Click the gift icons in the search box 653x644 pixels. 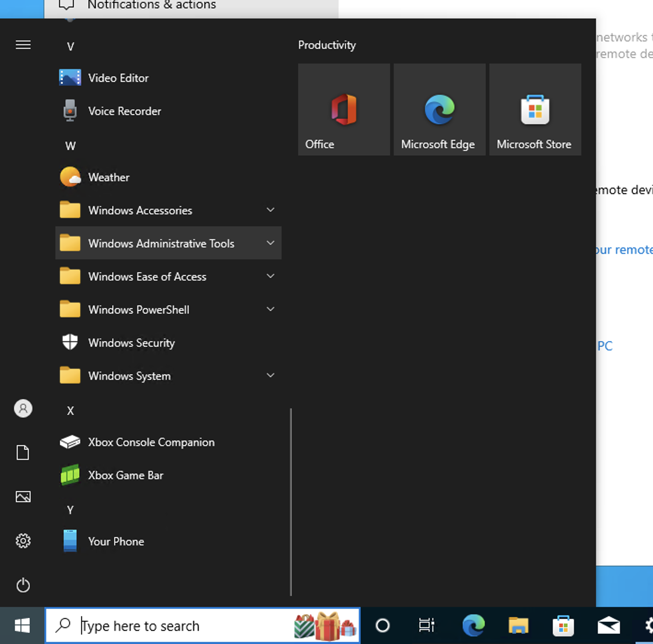point(326,626)
